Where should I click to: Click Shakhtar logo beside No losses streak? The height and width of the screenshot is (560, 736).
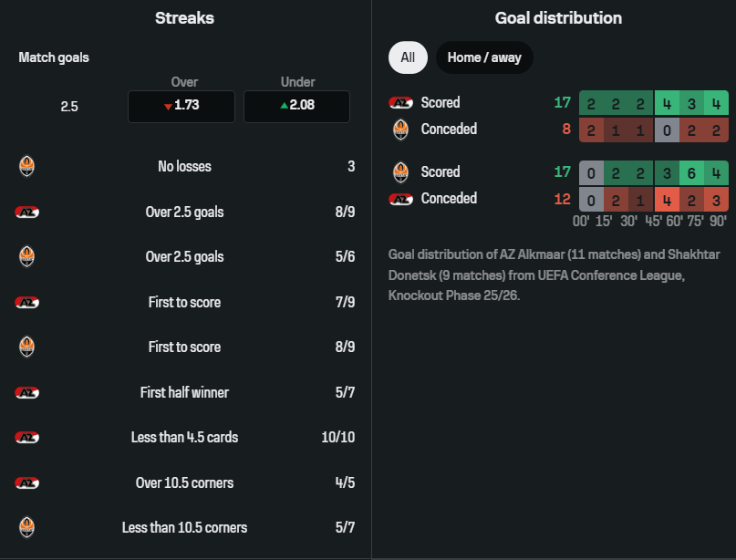(x=27, y=167)
